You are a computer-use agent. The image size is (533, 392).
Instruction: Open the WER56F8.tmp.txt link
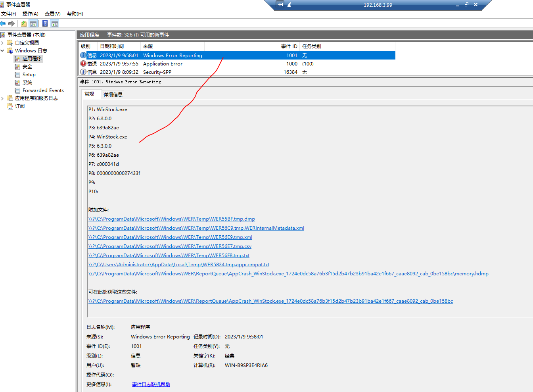pyautogui.click(x=169, y=256)
